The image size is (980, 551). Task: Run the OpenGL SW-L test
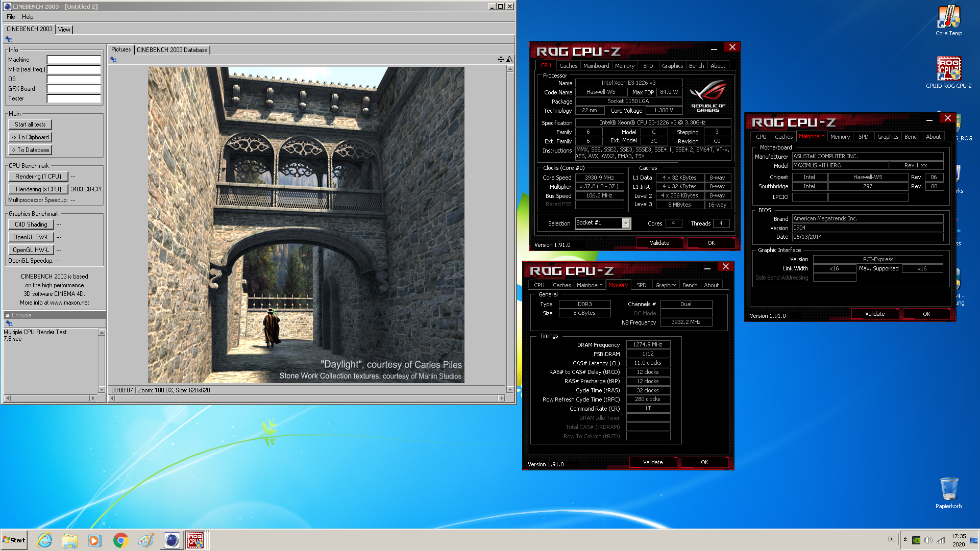tap(31, 237)
